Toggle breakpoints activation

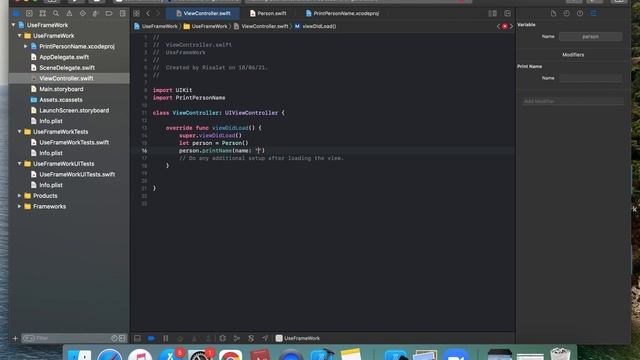coord(151,338)
